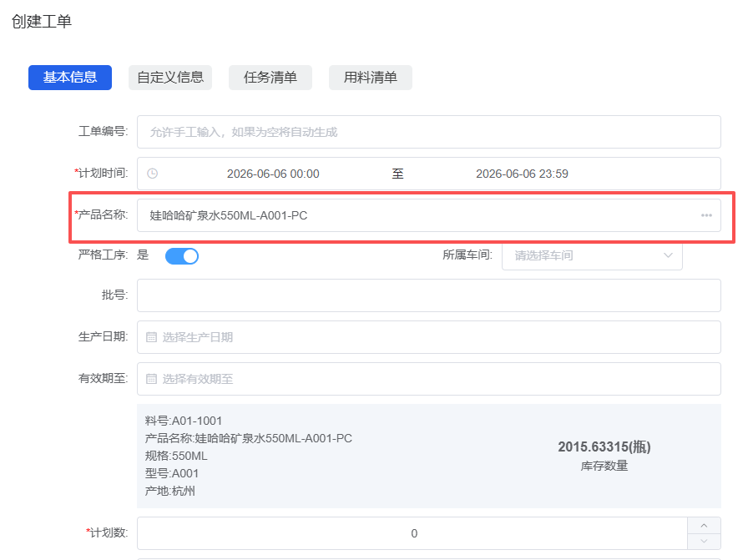Click the 创建工单 page title
Viewport: 753px width, 560px height.
click(42, 21)
